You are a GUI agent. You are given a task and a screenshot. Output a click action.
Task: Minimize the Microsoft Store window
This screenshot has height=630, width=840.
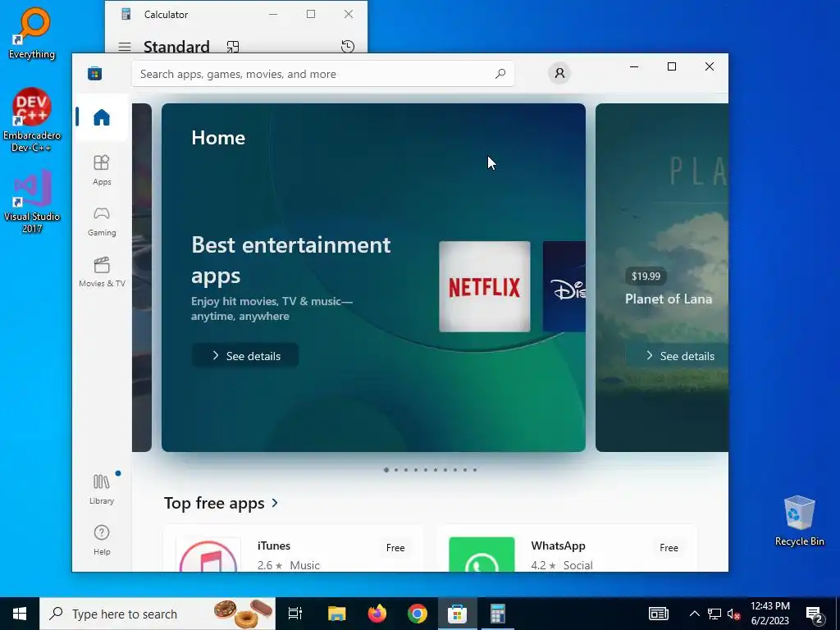tap(634, 66)
